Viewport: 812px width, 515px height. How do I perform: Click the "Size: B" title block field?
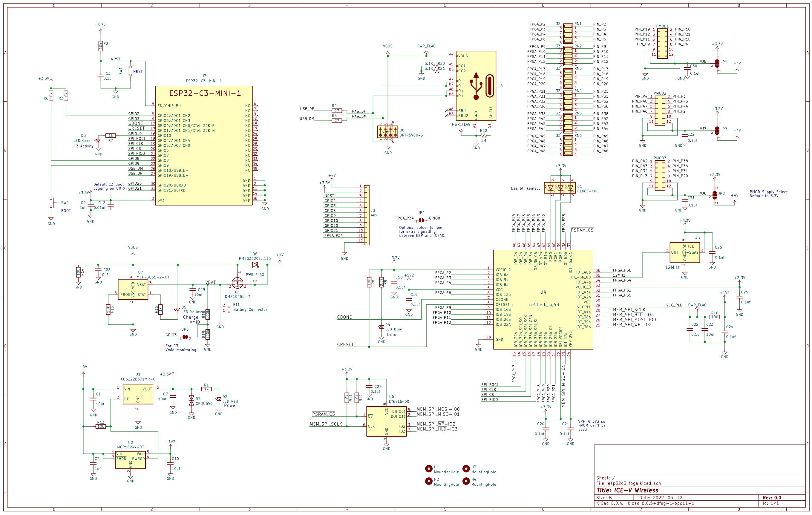click(x=604, y=498)
